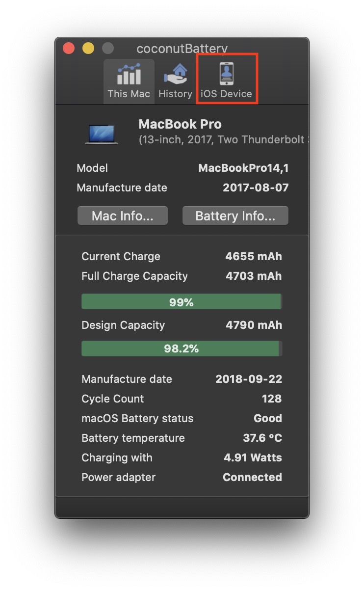364x591 pixels.
Task: Select the MacBookPro14,1 model value
Action: coord(243,168)
